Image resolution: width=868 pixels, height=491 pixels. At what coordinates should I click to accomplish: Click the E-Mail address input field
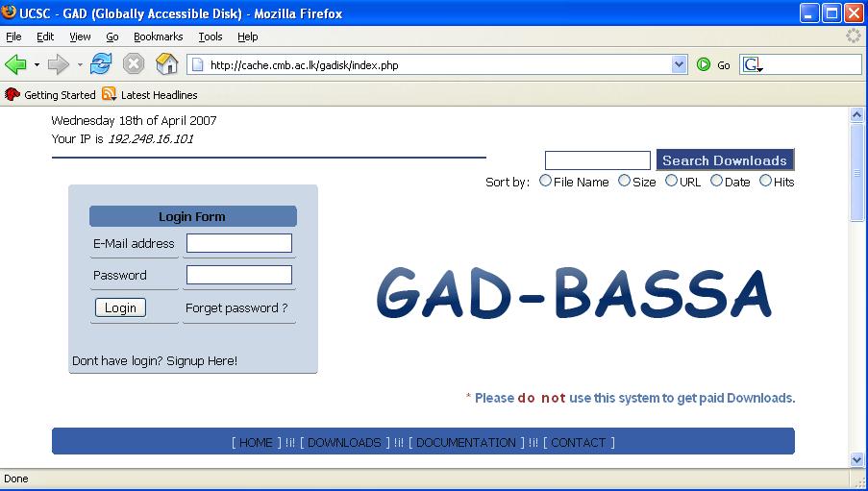coord(239,244)
